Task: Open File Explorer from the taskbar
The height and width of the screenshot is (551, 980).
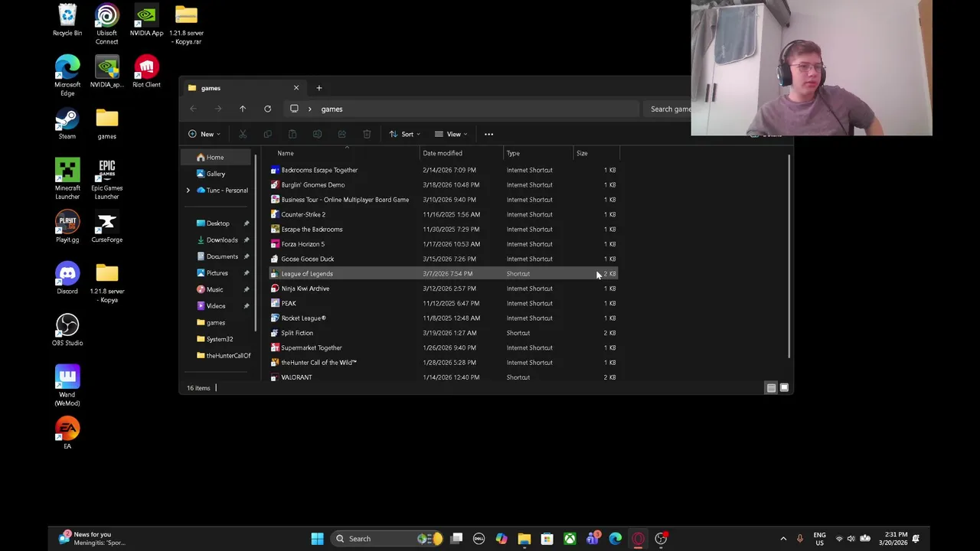Action: [x=524, y=539]
